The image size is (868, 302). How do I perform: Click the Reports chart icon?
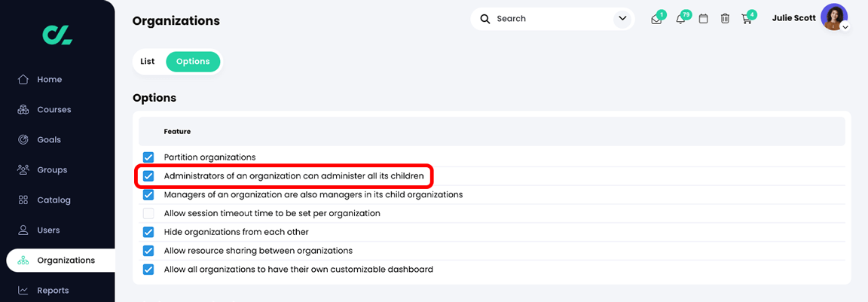[23, 291]
